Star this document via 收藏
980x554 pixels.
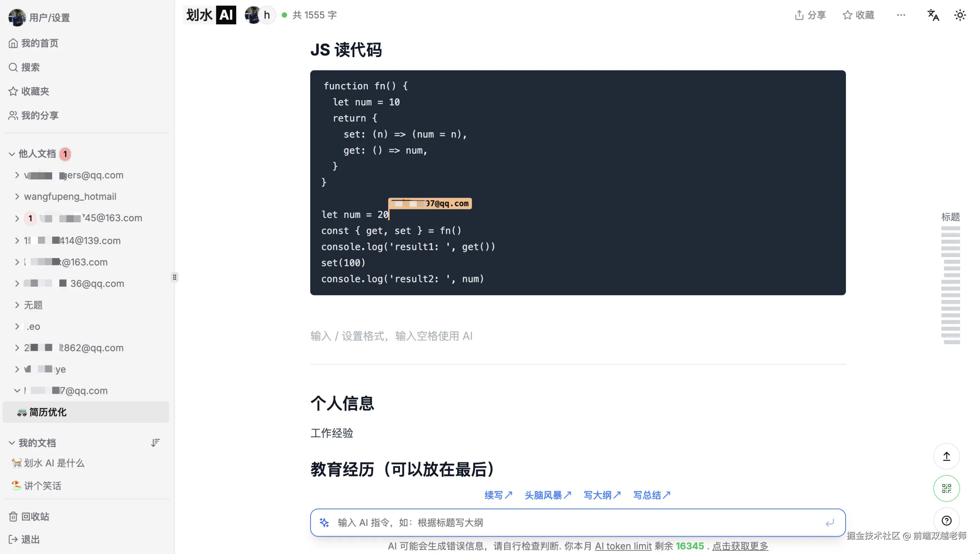coord(858,15)
